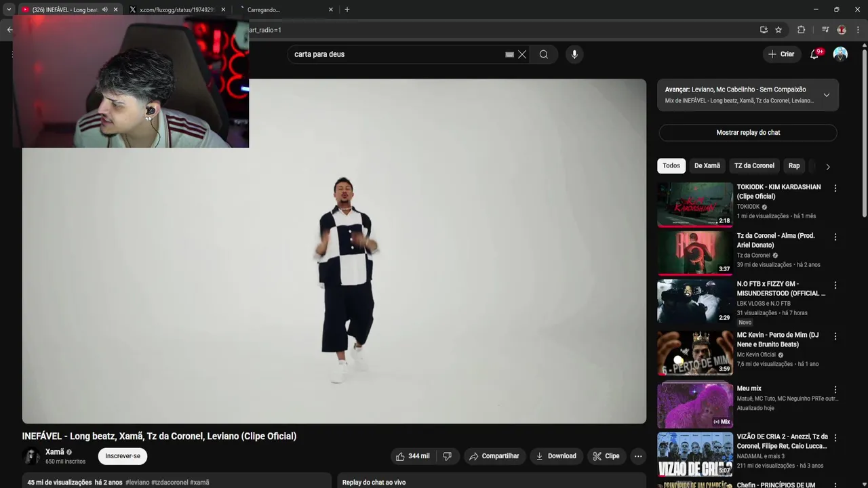Close the Carregando tab

(331, 9)
